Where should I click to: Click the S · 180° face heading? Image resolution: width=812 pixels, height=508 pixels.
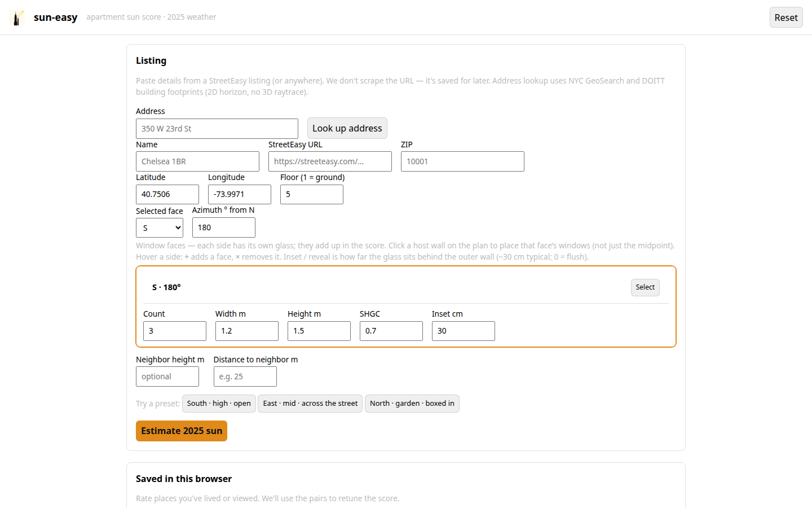tap(166, 287)
